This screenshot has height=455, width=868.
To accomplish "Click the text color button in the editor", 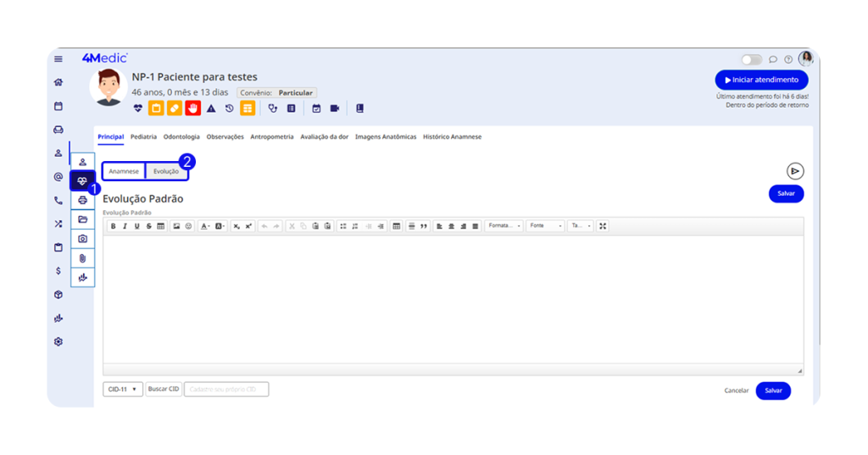I will click(205, 226).
